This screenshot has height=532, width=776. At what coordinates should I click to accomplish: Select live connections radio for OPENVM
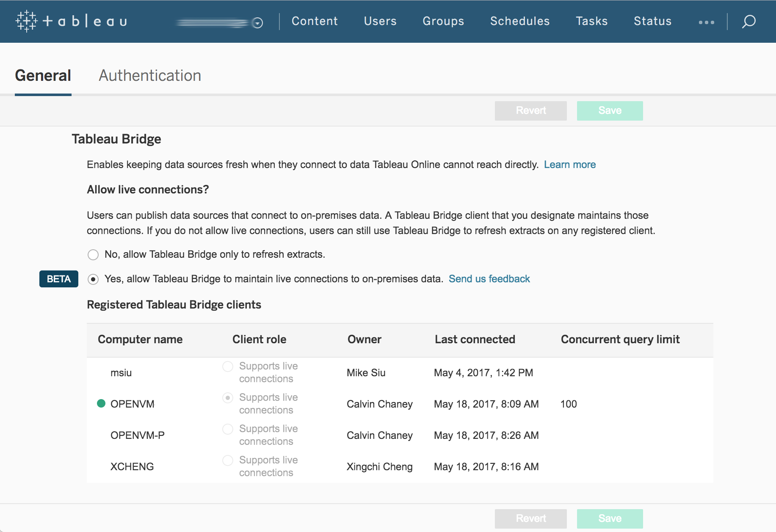pyautogui.click(x=228, y=398)
